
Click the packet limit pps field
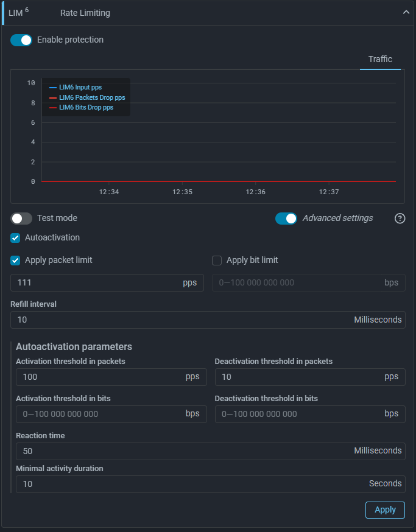coord(97,283)
